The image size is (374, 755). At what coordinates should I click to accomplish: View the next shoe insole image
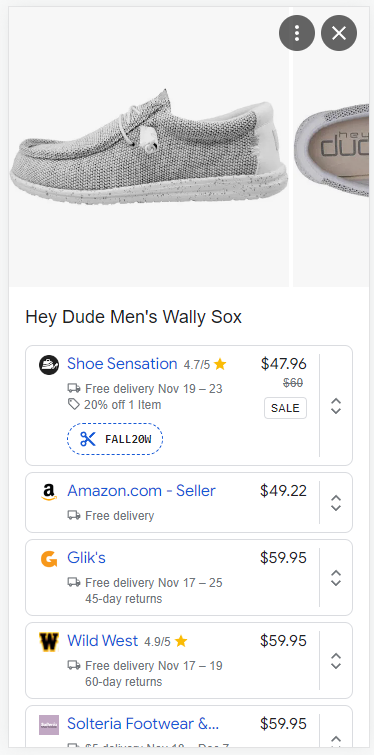click(x=332, y=147)
